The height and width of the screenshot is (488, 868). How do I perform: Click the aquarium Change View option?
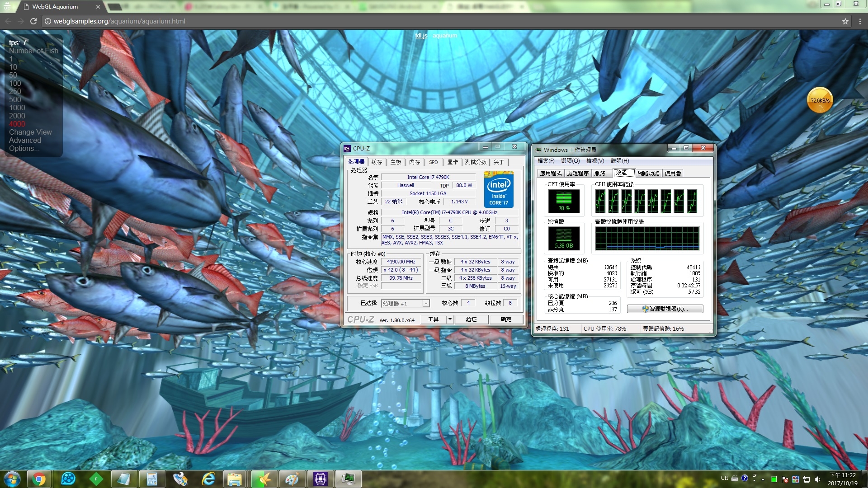30,132
